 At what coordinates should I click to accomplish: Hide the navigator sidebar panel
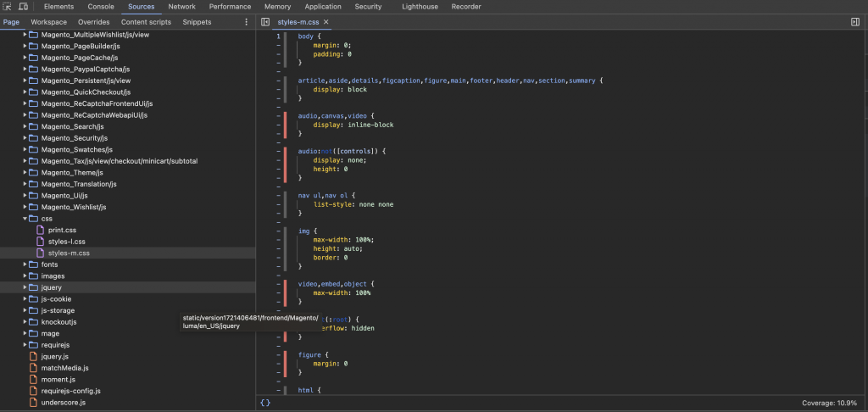[x=265, y=22]
